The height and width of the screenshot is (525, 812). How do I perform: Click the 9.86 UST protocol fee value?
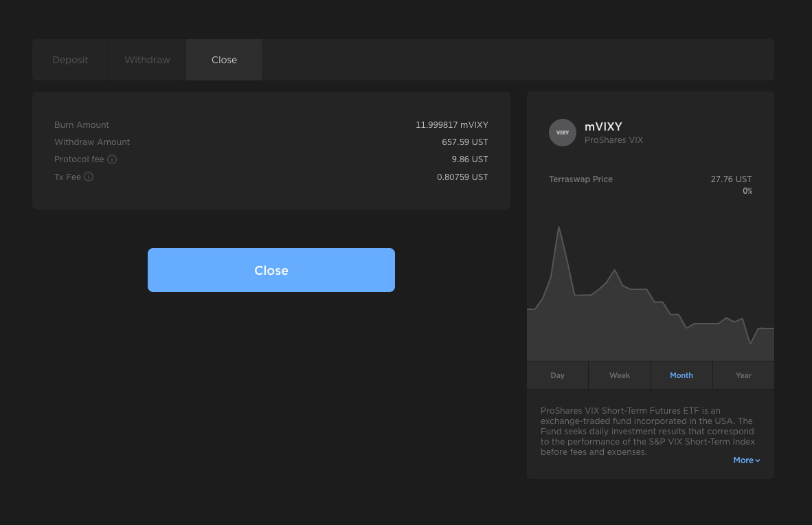click(469, 159)
